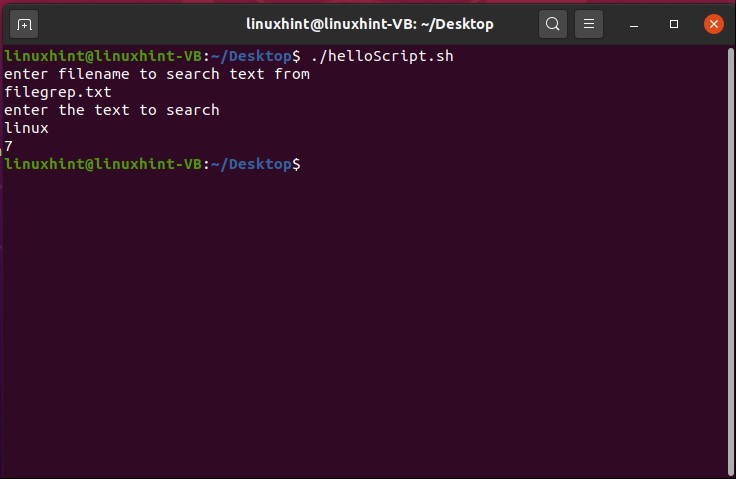The width and height of the screenshot is (736, 479).
Task: Click the grep count result 7
Action: [9, 146]
